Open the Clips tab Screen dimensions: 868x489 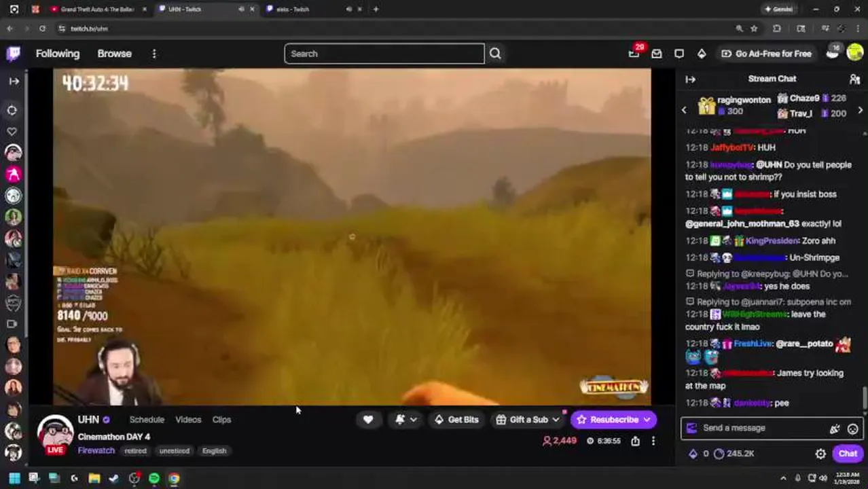(221, 420)
